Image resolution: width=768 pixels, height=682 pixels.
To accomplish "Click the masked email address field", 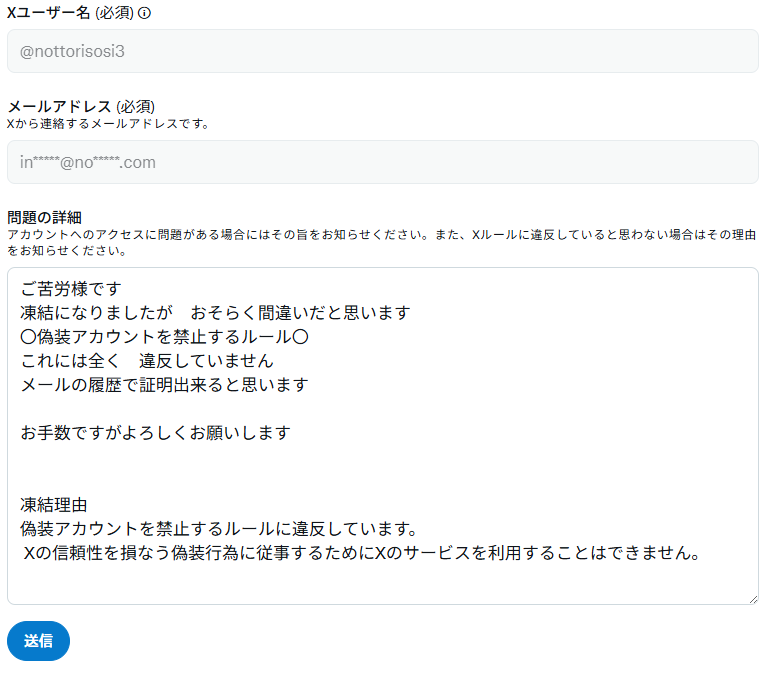I will point(382,162).
